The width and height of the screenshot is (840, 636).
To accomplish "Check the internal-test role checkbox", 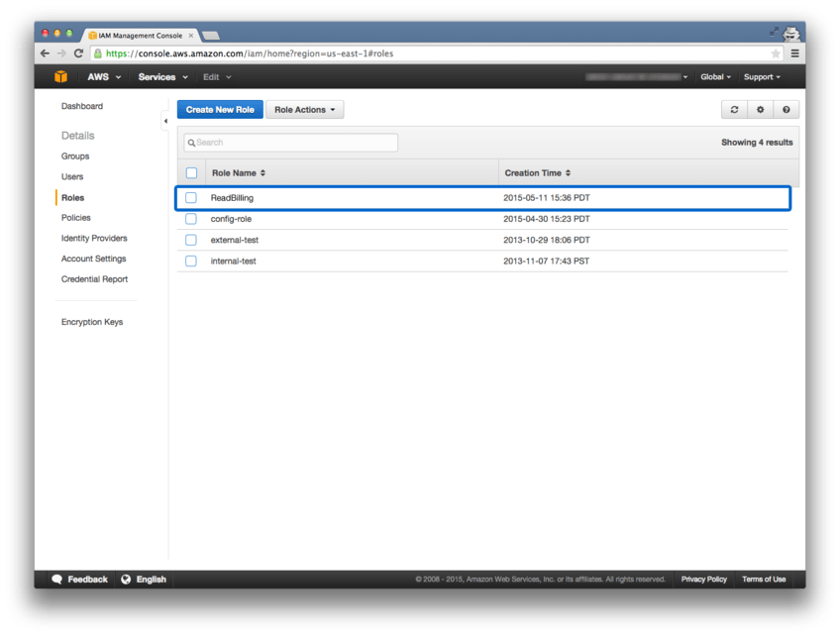I will click(x=191, y=261).
